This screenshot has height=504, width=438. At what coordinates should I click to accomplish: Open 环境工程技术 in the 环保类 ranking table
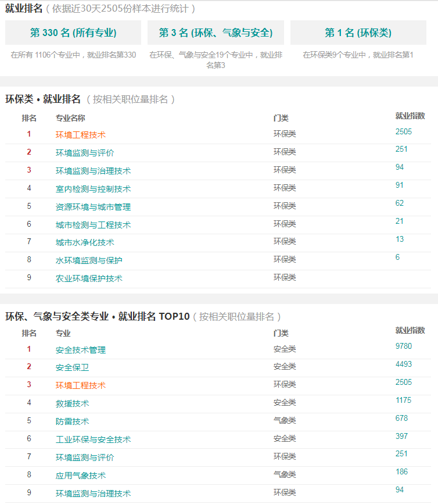point(81,135)
